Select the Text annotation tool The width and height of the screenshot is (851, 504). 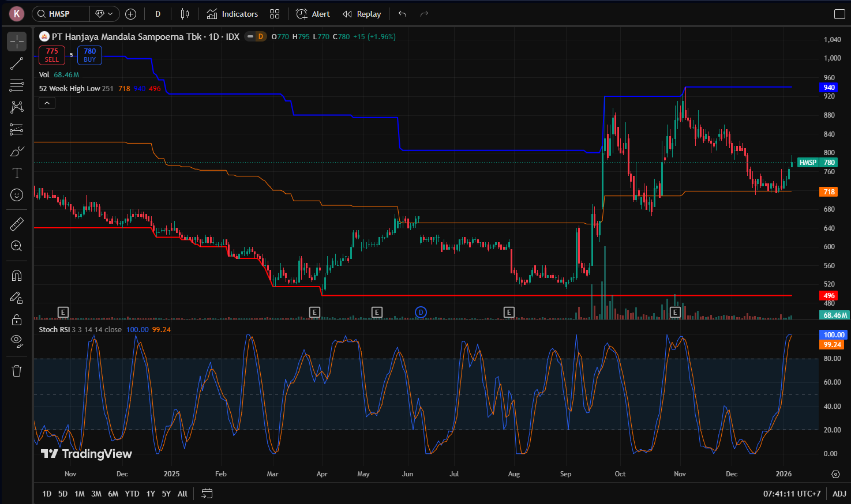point(17,173)
